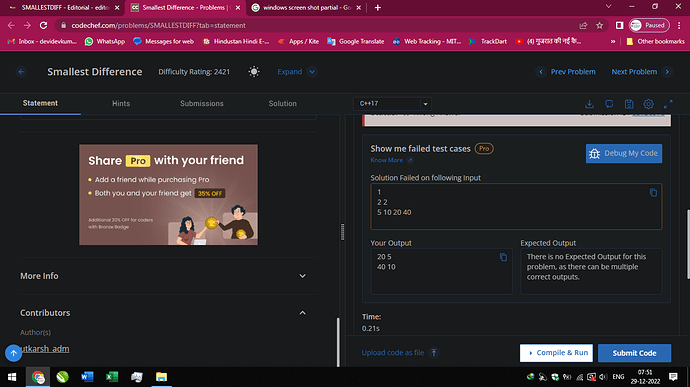
Task: Click the browser reload icon
Action: point(43,26)
